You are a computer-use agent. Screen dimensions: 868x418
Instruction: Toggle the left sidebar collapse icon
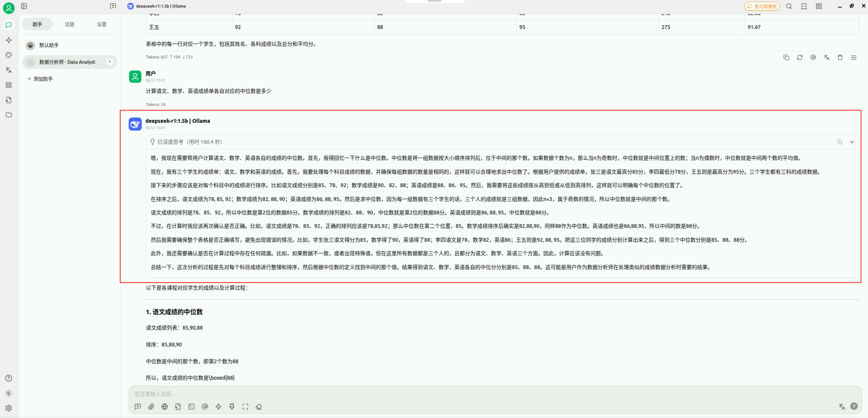point(24,6)
